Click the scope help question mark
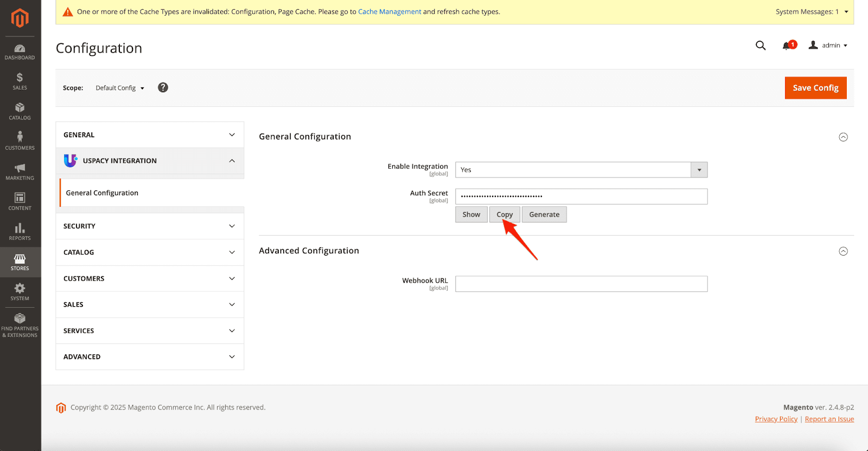The width and height of the screenshot is (868, 451). tap(163, 87)
